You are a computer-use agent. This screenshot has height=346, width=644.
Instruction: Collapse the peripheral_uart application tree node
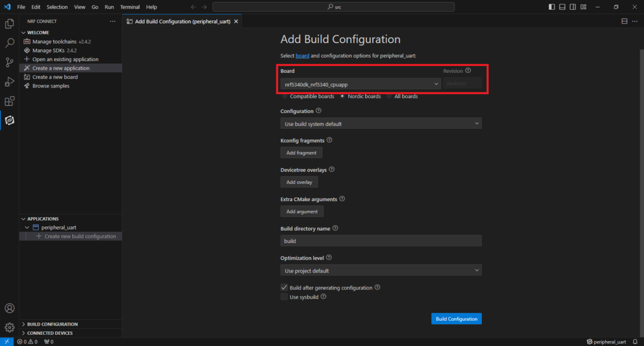pos(28,227)
